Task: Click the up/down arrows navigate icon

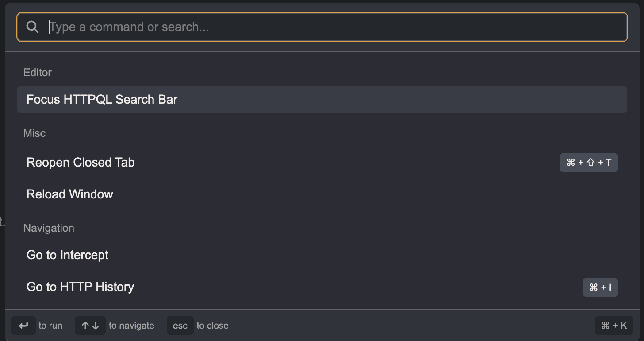Action: (x=90, y=325)
